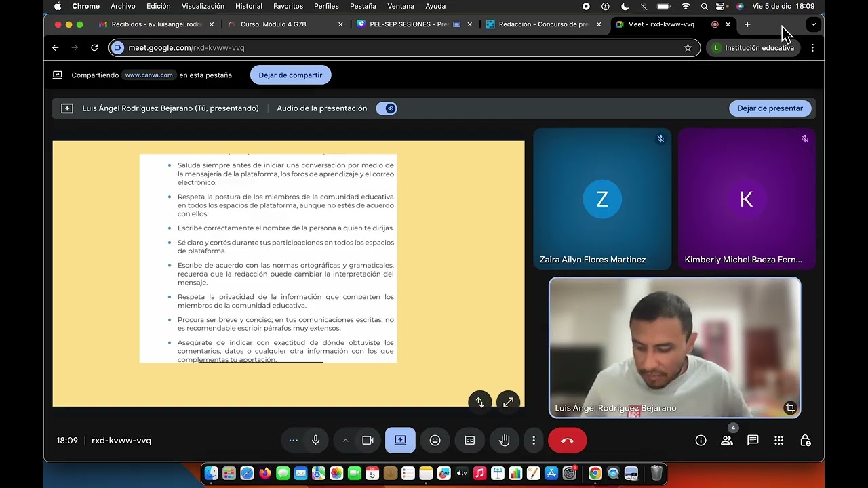Open Favoritos menu in menu bar

coord(288,6)
